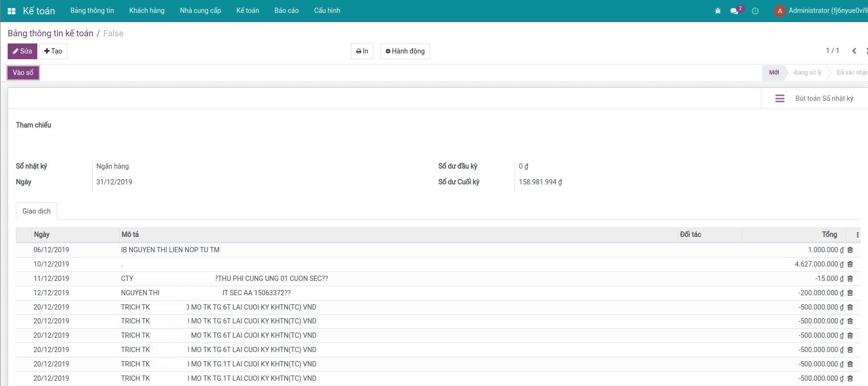This screenshot has height=386, width=868.
Task: Click trash icon for 4.627.000.000 row
Action: [x=850, y=264]
